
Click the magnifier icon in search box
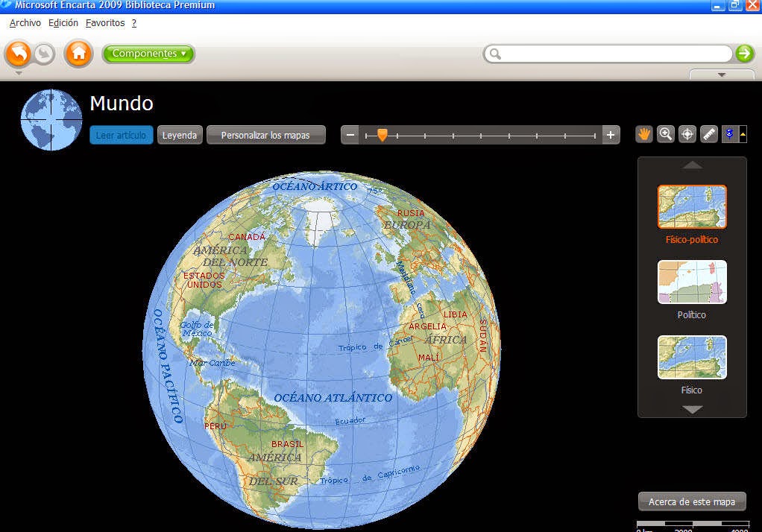pos(495,54)
